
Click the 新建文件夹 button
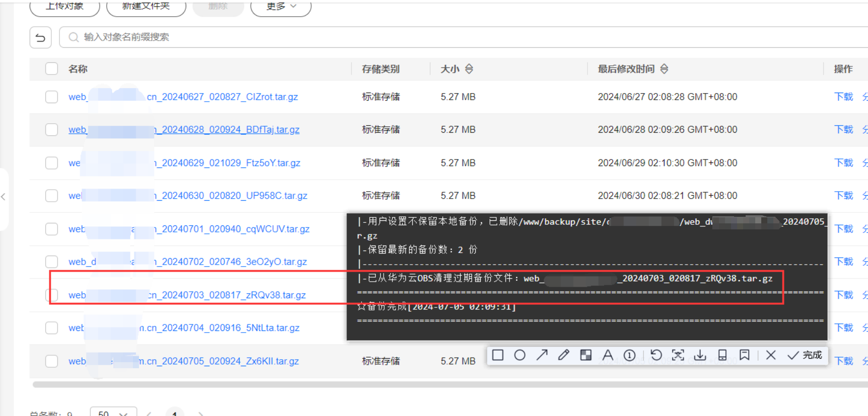146,7
